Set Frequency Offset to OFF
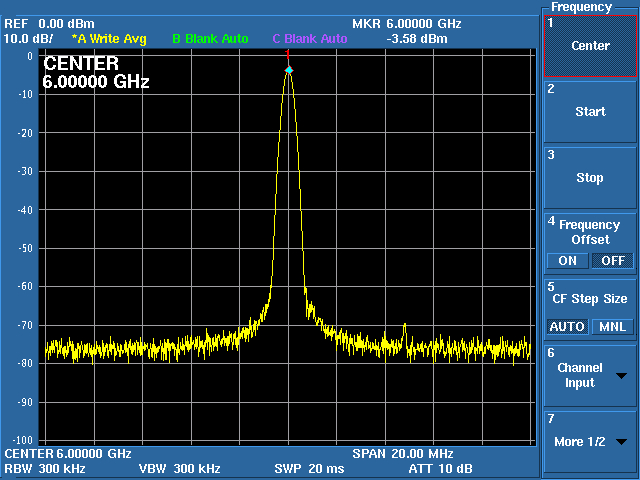Image resolution: width=640 pixels, height=480 pixels. pos(612,261)
